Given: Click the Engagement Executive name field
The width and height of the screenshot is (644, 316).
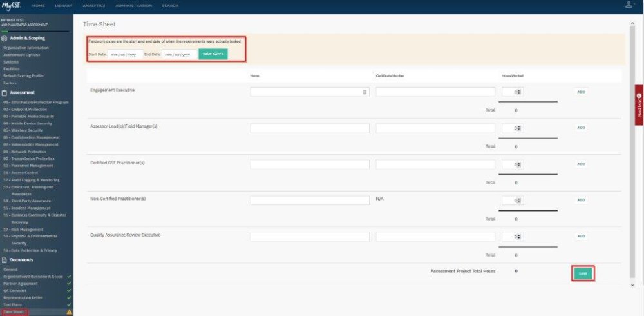Looking at the screenshot, I should 310,92.
